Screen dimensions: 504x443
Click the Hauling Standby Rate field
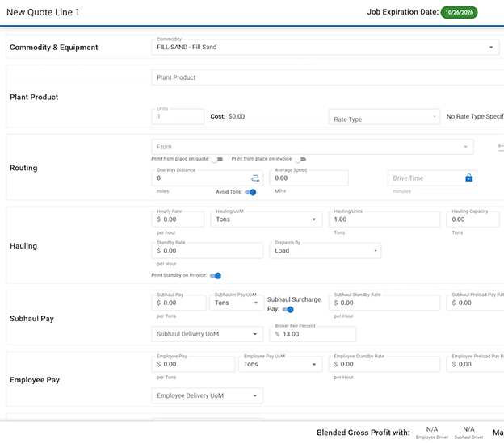208,251
